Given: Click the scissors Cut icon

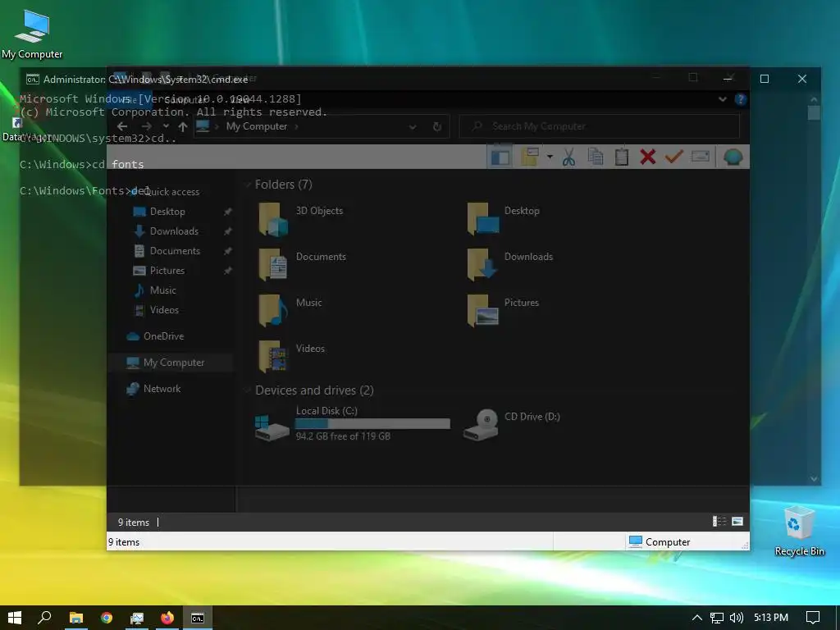Looking at the screenshot, I should point(569,157).
